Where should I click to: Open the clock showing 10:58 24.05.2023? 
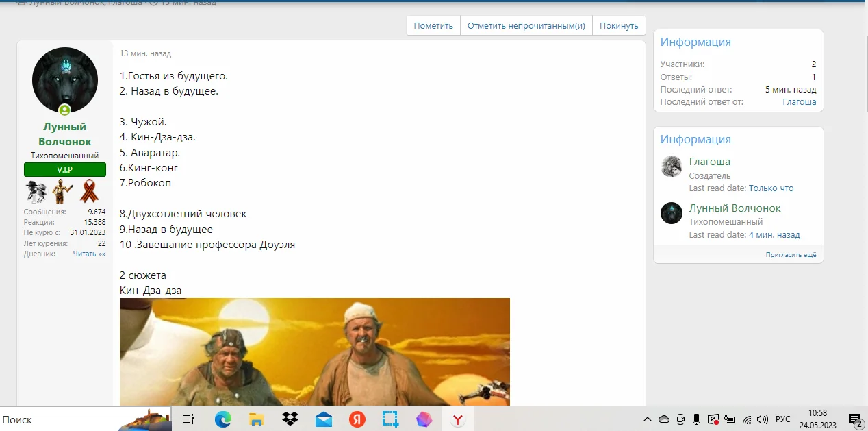817,419
